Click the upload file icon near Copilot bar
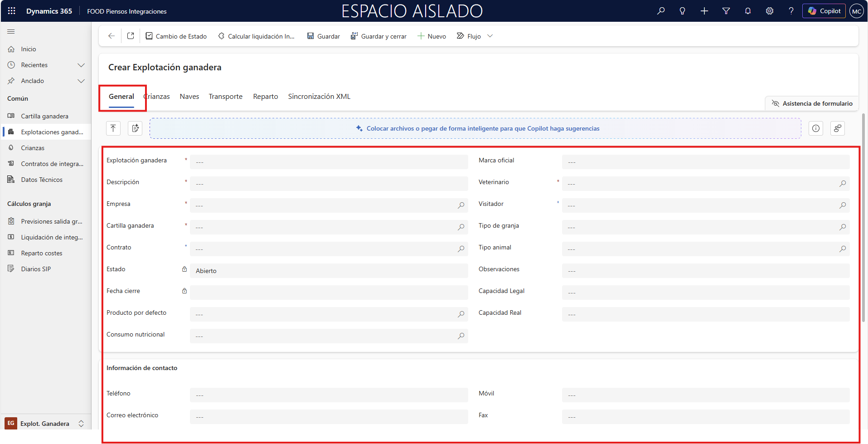Viewport: 868px width, 444px height. 113,128
